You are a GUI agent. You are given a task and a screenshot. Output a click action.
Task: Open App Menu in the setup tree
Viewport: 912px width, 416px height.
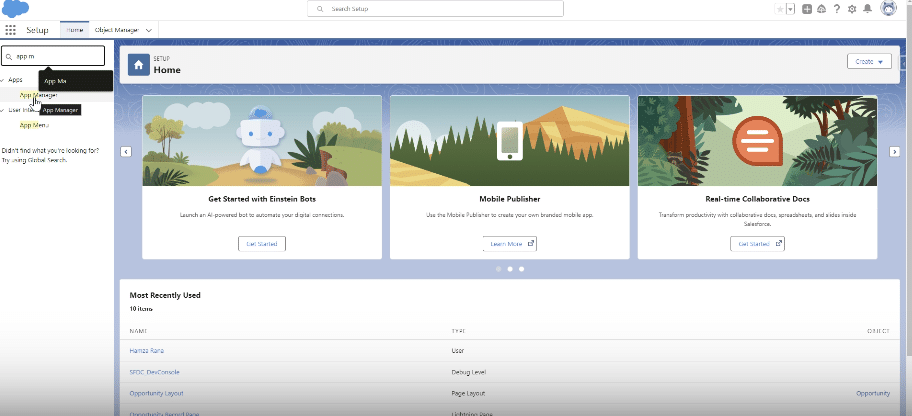34,125
